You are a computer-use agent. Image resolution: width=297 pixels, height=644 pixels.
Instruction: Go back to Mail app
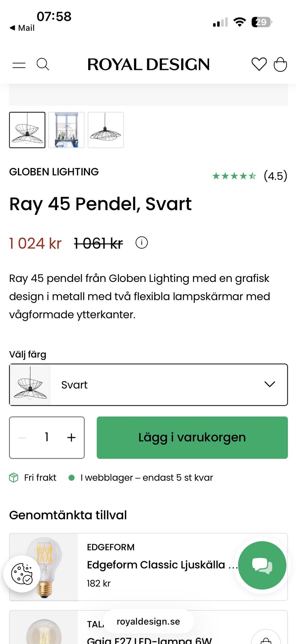pyautogui.click(x=22, y=28)
